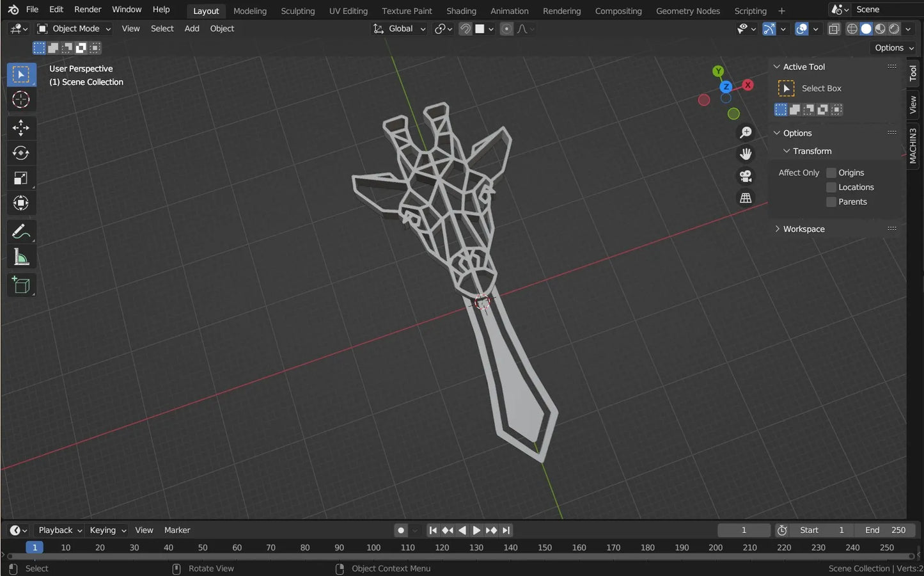Select the Rotate tool
The width and height of the screenshot is (924, 576).
click(x=21, y=153)
